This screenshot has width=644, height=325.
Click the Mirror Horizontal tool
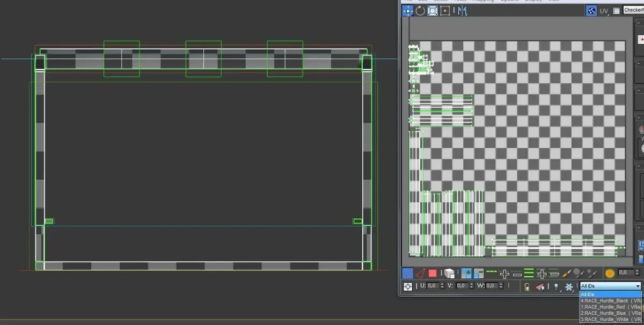tap(462, 11)
